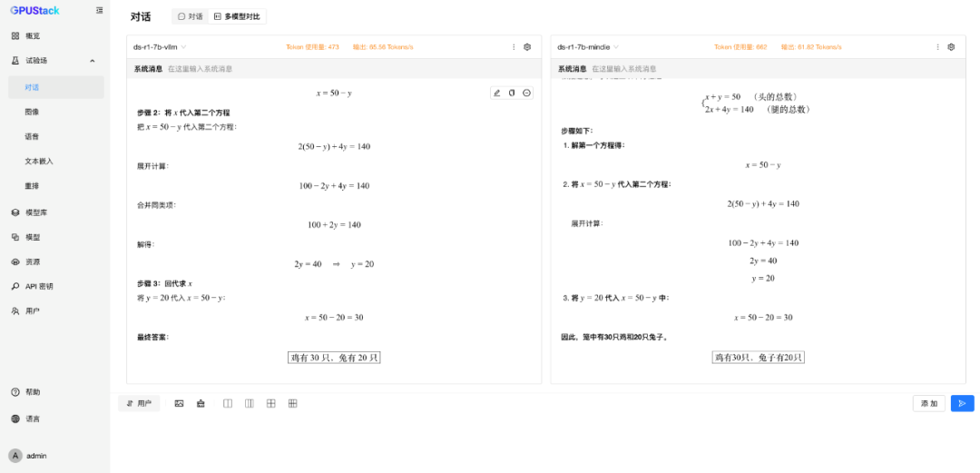The width and height of the screenshot is (980, 473).
Task: Open settings gear for ds-r1-7b-vllm panel
Action: tap(527, 47)
